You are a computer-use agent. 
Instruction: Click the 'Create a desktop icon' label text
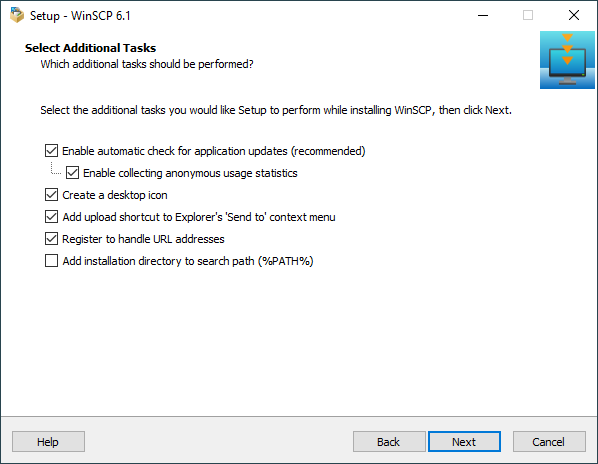(x=115, y=195)
